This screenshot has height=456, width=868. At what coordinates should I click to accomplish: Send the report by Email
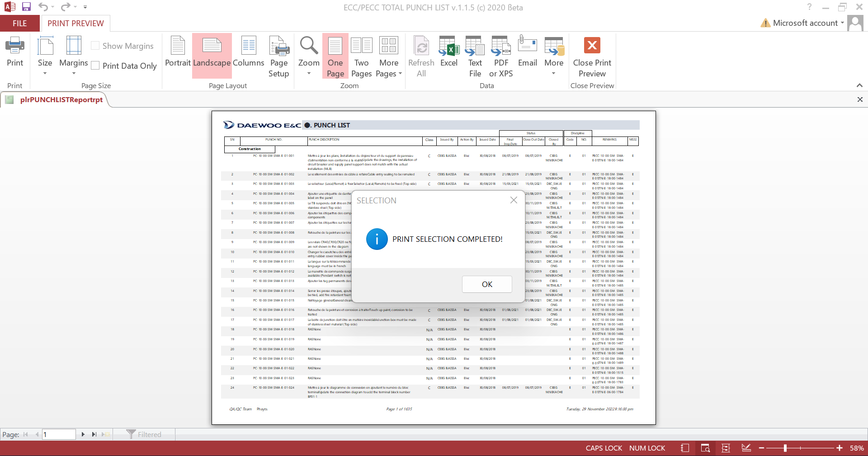(528, 52)
